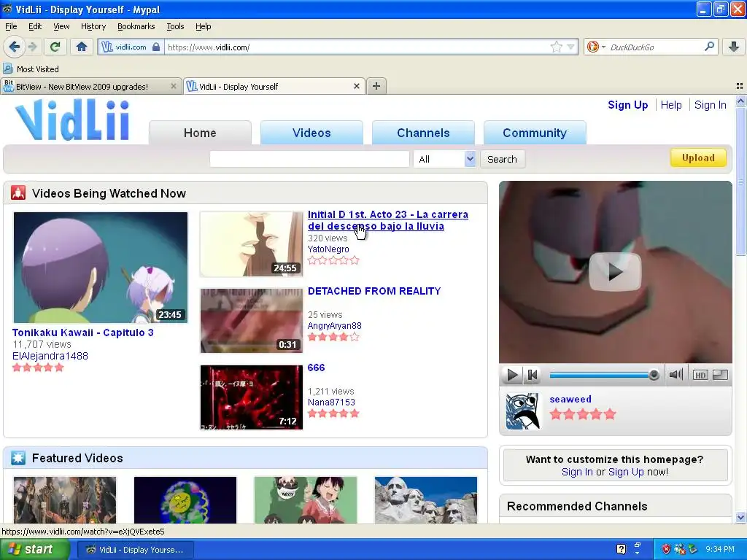This screenshot has height=560, width=747.
Task: Open the View menu
Action: coord(61,26)
